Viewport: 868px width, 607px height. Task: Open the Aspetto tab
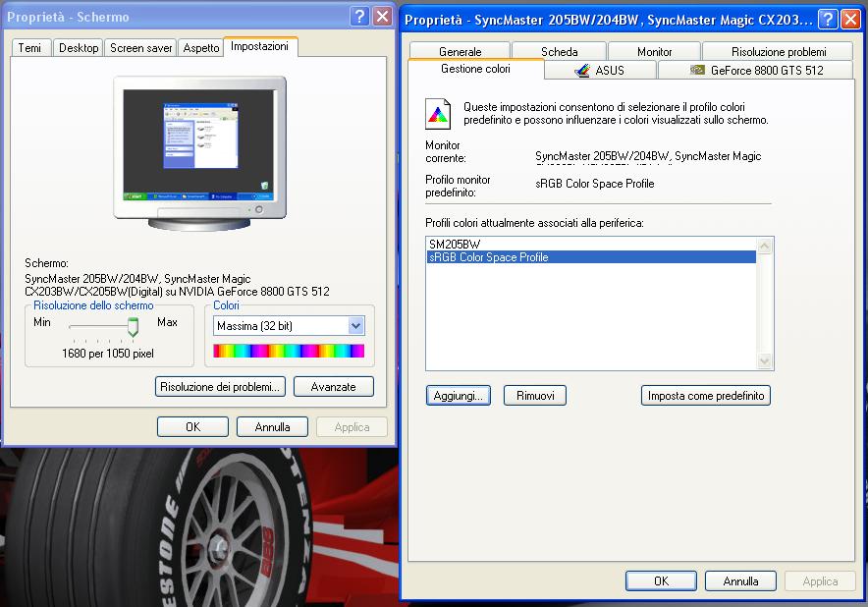tap(201, 48)
